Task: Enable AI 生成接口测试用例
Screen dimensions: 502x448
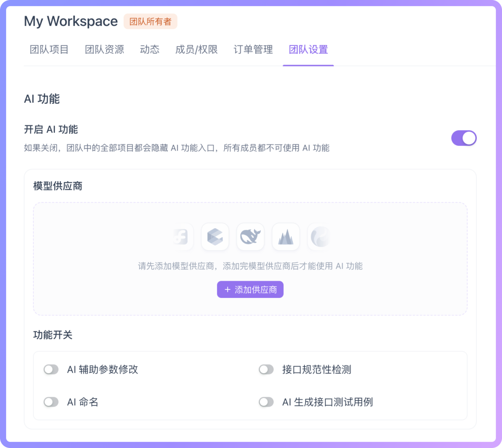Action: pyautogui.click(x=266, y=402)
